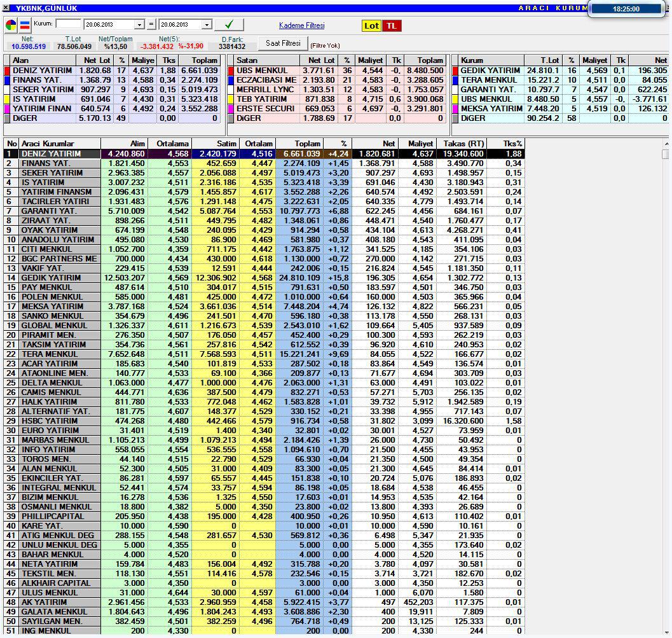Sort Kurum panel by T.Lot header
672x638 pixels.
click(x=543, y=60)
